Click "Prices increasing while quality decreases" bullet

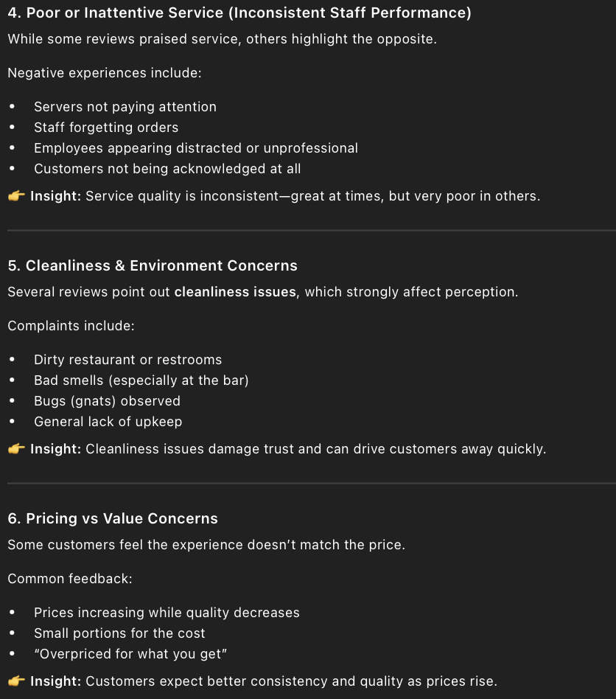[167, 613]
